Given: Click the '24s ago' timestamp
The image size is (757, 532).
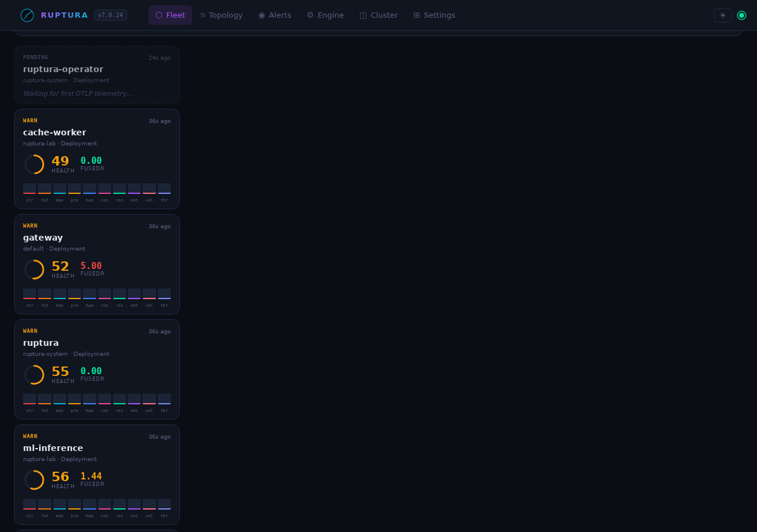Looking at the screenshot, I should coord(160,58).
